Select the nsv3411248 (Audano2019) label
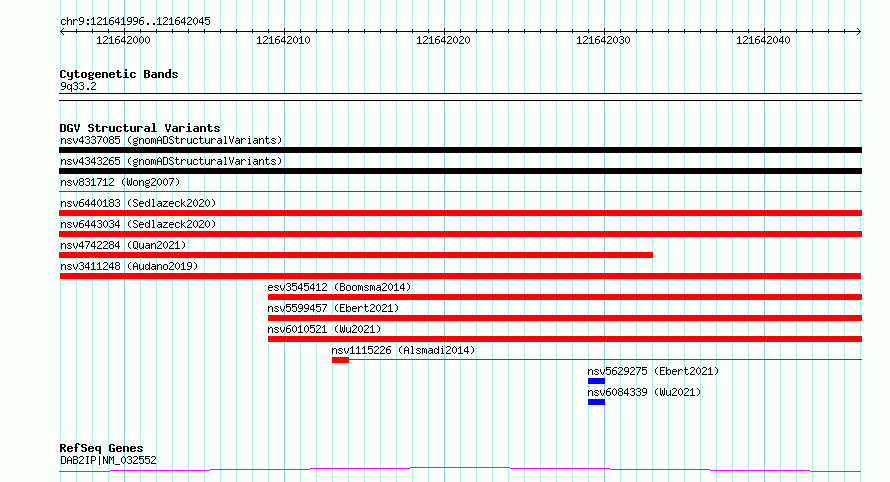The height and width of the screenshot is (482, 890). click(x=129, y=266)
